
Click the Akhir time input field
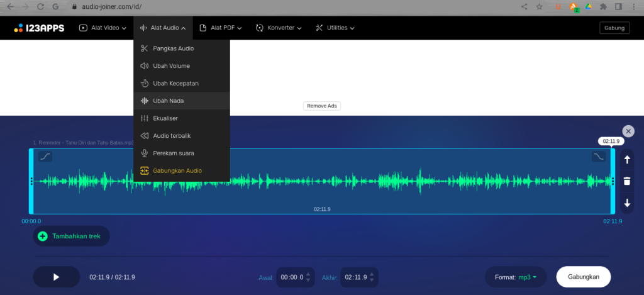coord(357,277)
